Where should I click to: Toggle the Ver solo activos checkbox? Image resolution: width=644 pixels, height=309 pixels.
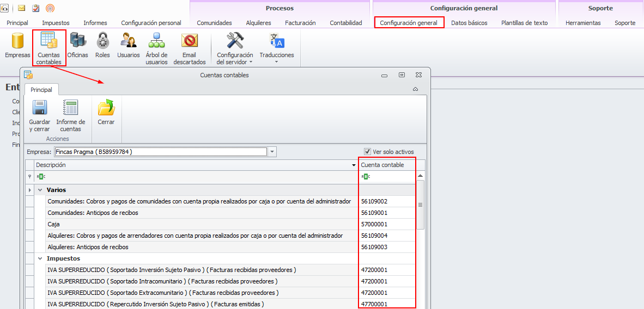point(368,152)
